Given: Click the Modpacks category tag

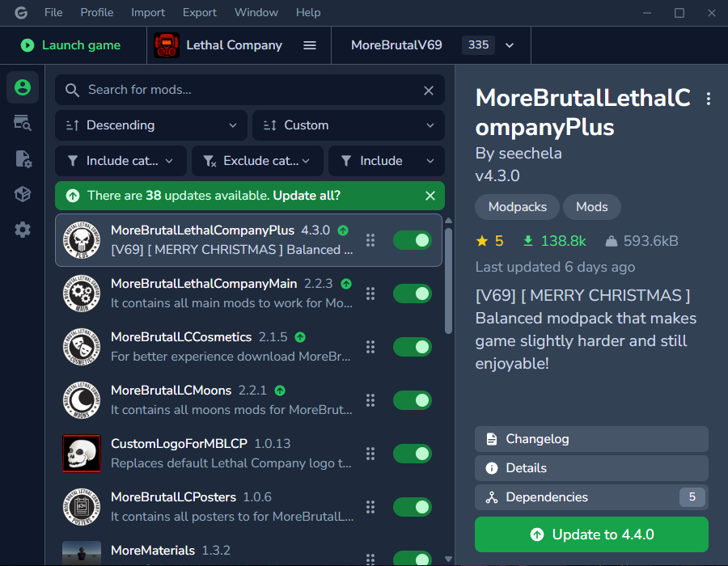Looking at the screenshot, I should (x=517, y=207).
